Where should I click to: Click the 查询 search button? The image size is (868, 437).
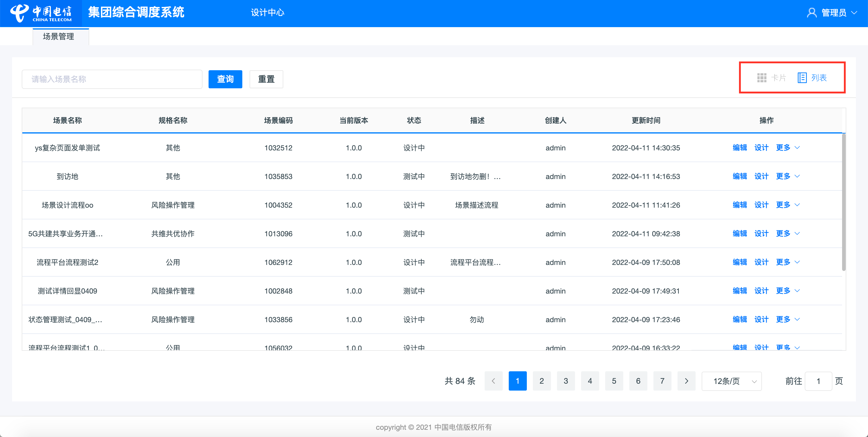[x=225, y=79]
